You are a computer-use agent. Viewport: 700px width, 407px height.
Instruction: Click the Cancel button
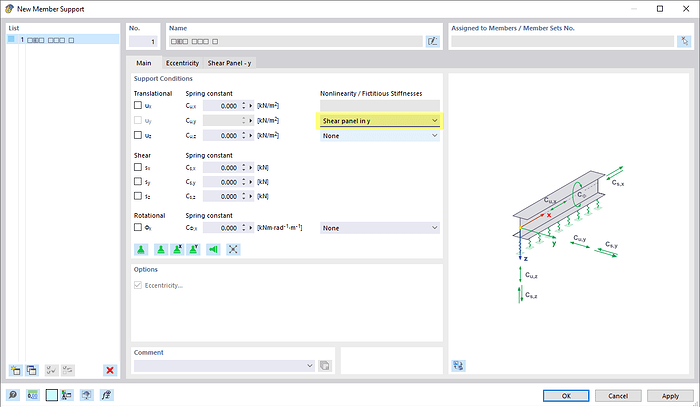[620, 395]
